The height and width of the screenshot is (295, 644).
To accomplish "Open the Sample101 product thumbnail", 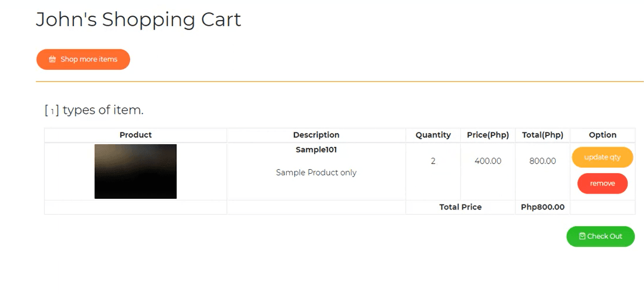I will (135, 172).
